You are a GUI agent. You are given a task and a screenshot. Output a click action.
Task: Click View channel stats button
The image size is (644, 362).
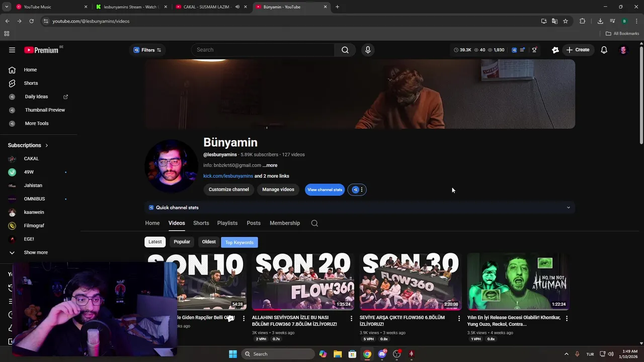pos(325,190)
